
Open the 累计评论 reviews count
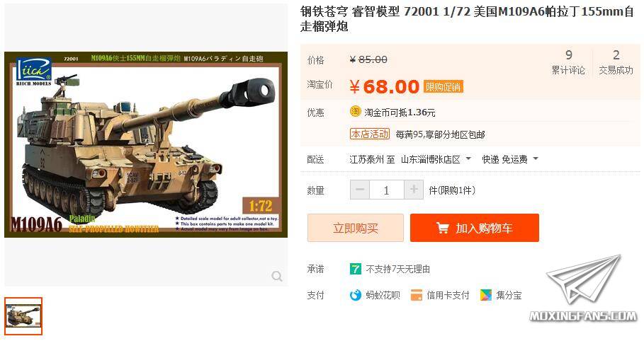[568, 62]
